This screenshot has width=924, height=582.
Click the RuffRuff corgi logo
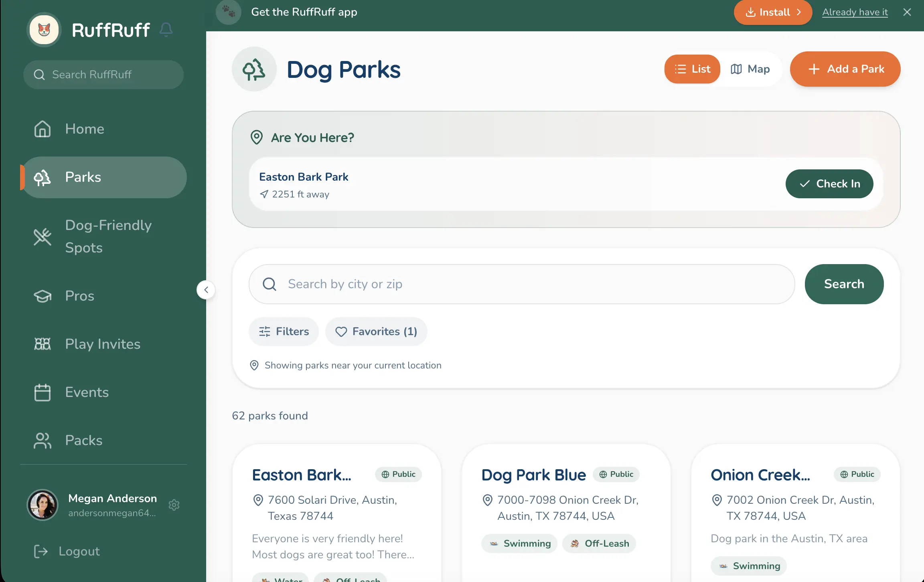pos(44,30)
